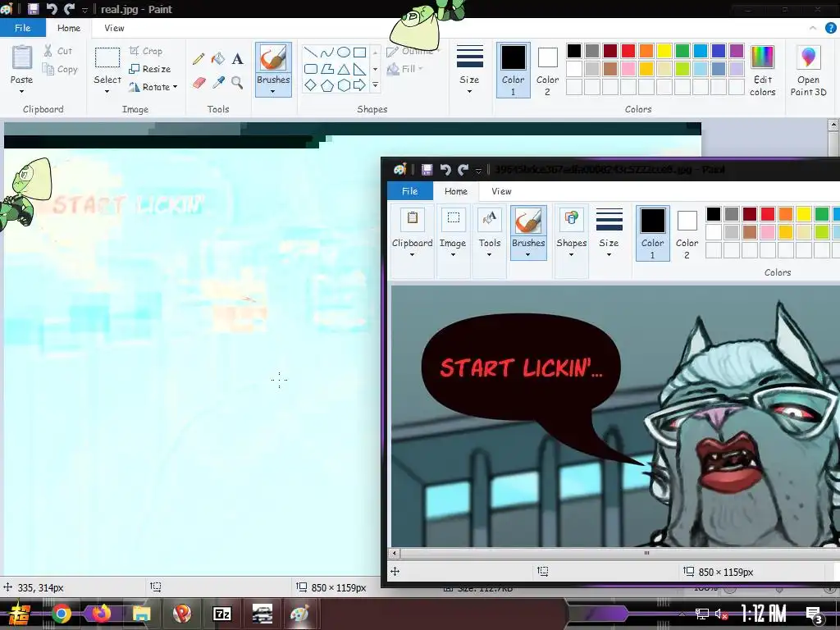
Task: Switch to Home tab in real.jpg Paint
Action: 69,28
